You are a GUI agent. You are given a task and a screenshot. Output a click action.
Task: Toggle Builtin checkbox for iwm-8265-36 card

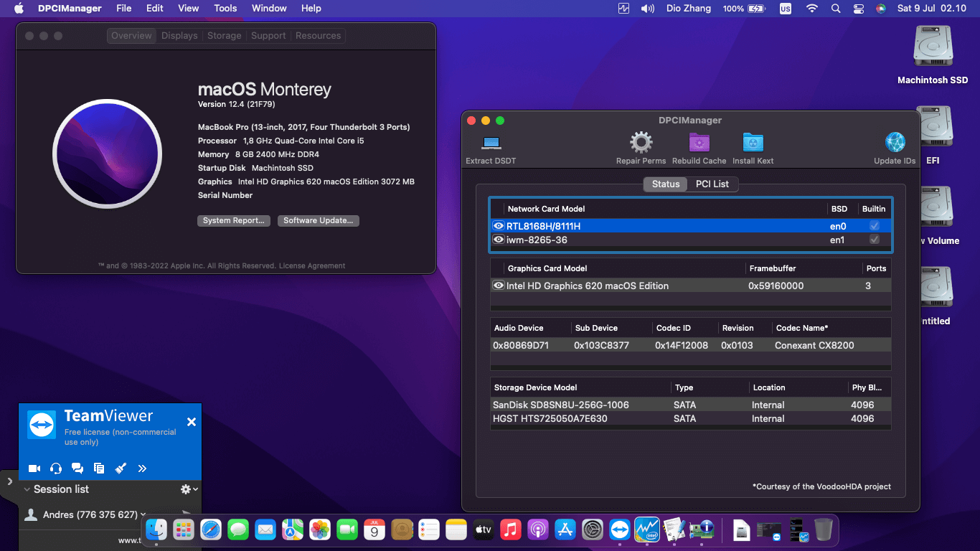coord(874,240)
